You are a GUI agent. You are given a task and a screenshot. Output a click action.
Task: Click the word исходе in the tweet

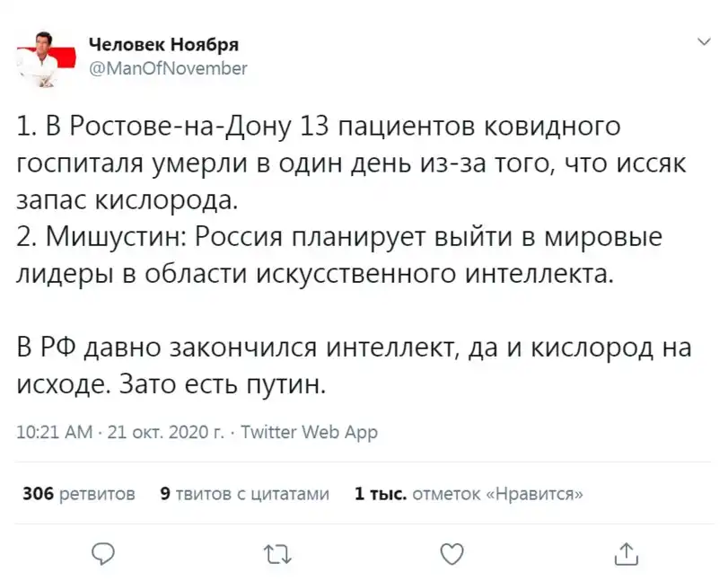61,384
